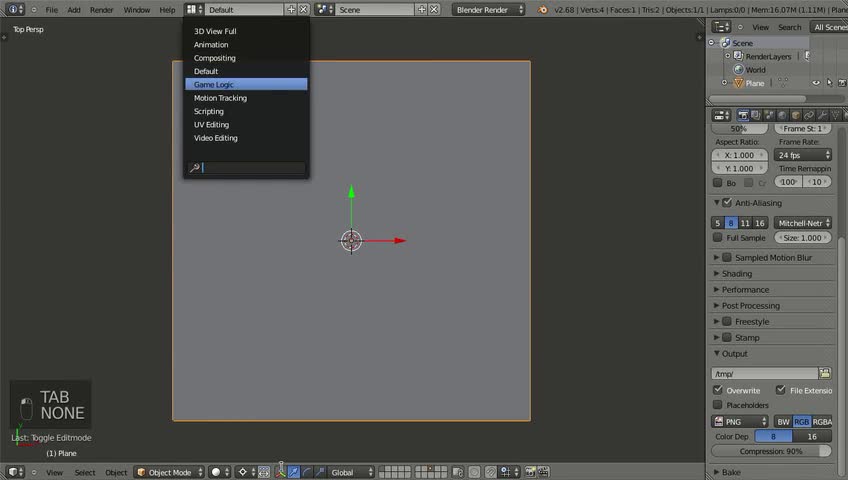Add a new screen layout with plus button

[291, 9]
